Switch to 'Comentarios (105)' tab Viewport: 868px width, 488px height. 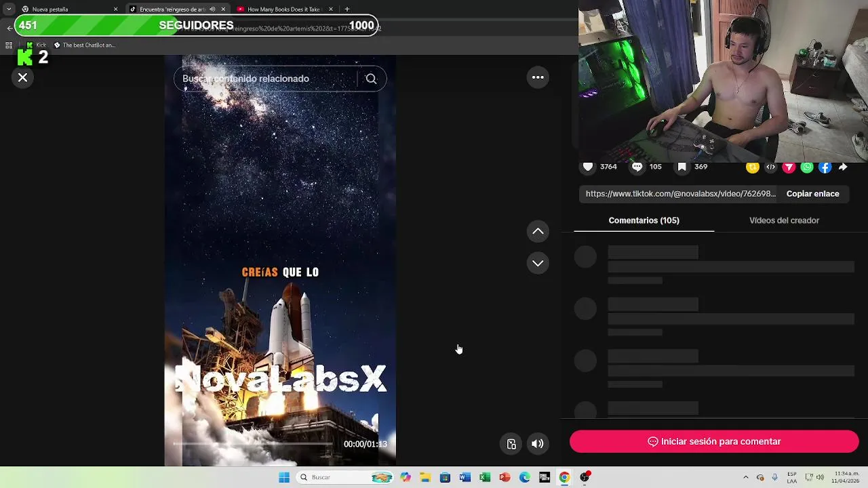tap(644, 220)
